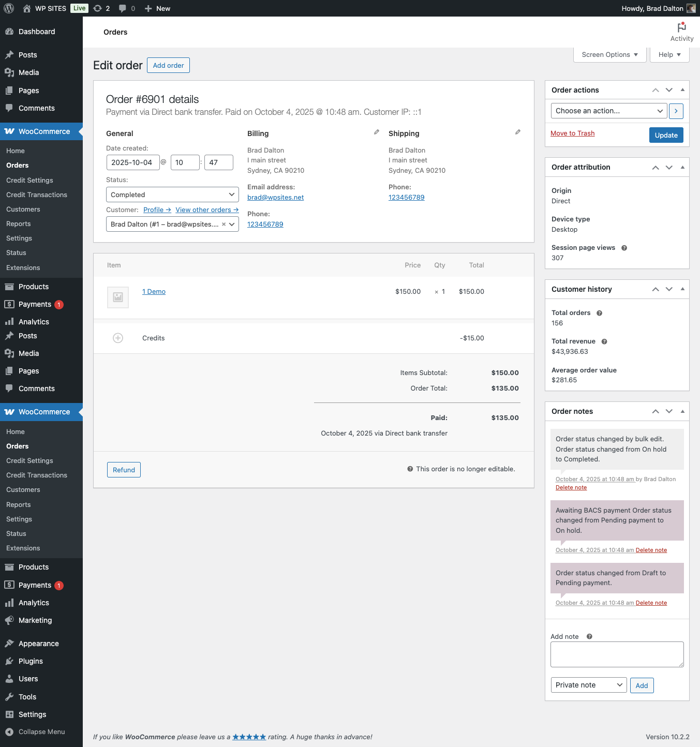Expand the Screen Options tab
The height and width of the screenshot is (747, 700).
point(609,55)
